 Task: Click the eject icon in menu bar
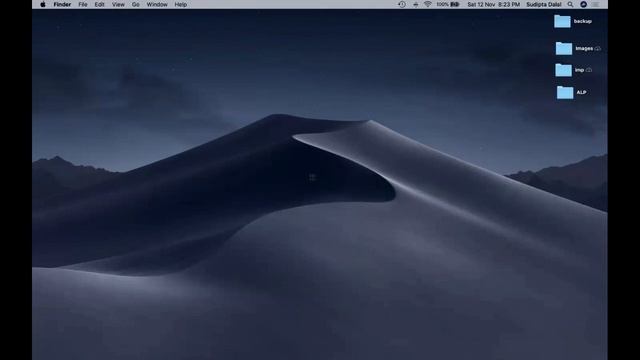416,4
